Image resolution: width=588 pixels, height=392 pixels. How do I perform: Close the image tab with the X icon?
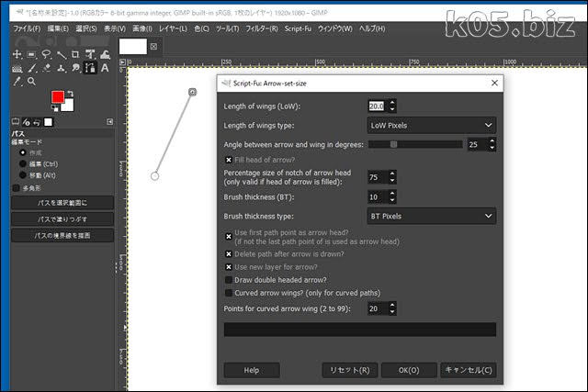coord(153,47)
